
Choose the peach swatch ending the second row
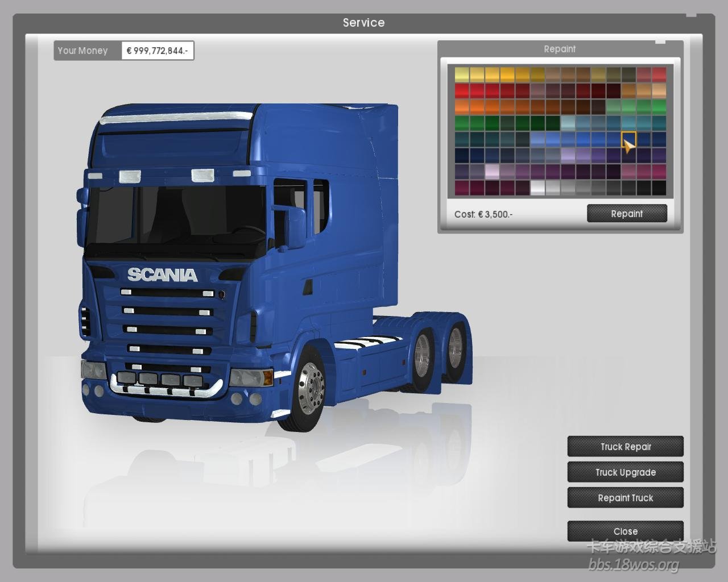coord(659,90)
